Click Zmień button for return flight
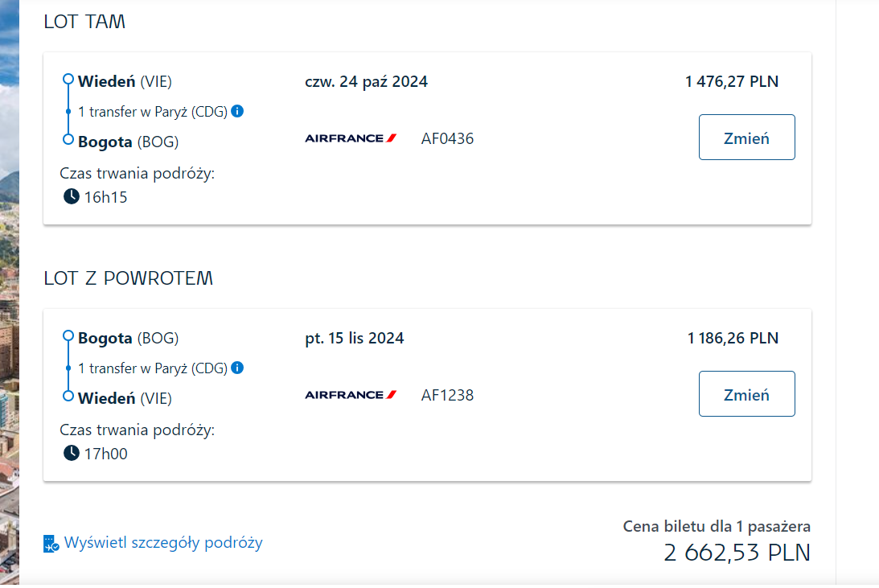Image resolution: width=879 pixels, height=588 pixels. tap(746, 393)
